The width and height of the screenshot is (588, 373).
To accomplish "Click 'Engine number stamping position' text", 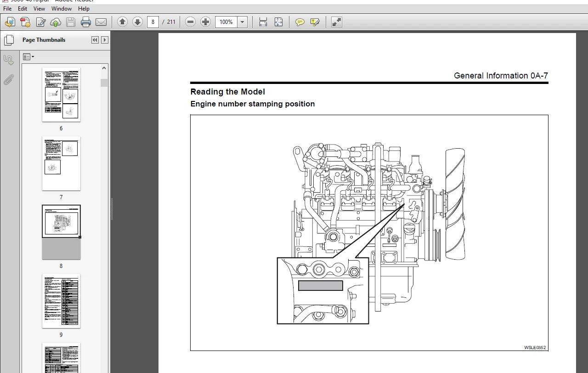I will click(x=253, y=104).
